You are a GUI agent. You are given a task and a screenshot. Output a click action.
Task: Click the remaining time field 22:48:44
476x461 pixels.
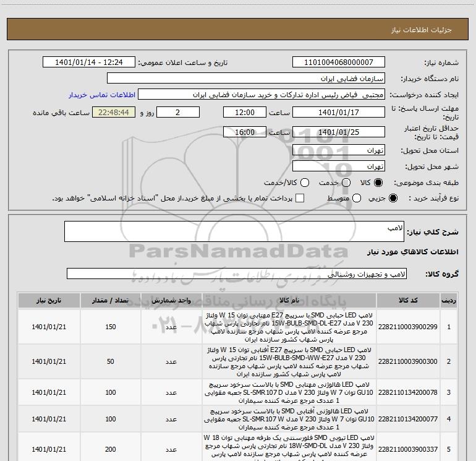point(114,112)
